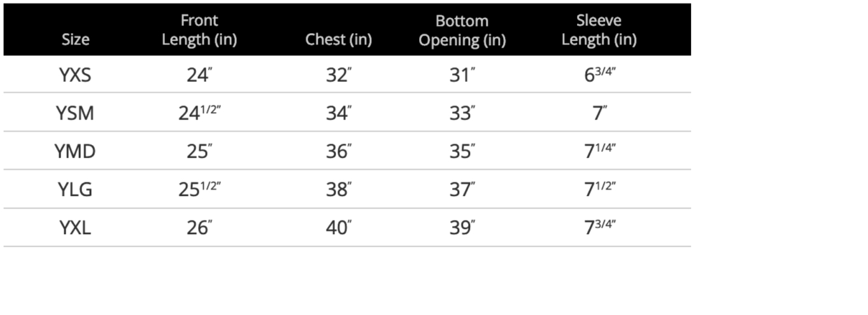Select the YXS size row label
Image resolution: width=868 pixels, height=315 pixels.
[75, 75]
